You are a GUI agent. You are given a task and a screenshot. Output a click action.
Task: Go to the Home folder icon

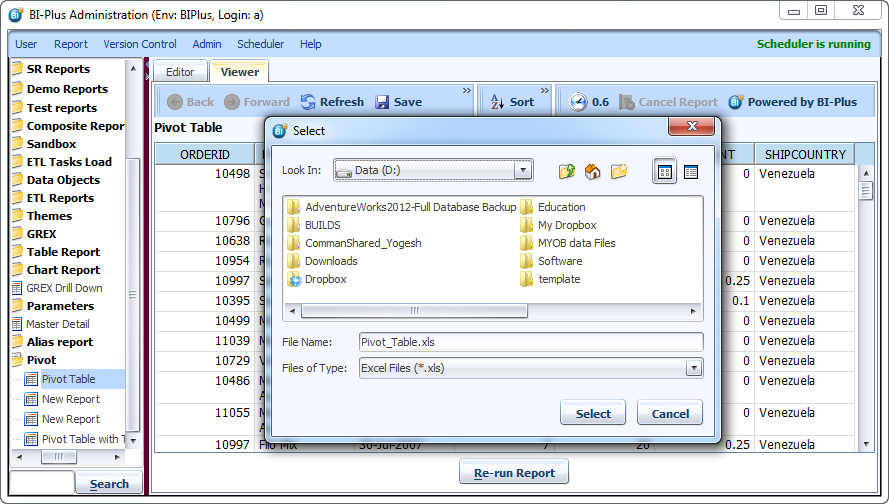tap(593, 171)
